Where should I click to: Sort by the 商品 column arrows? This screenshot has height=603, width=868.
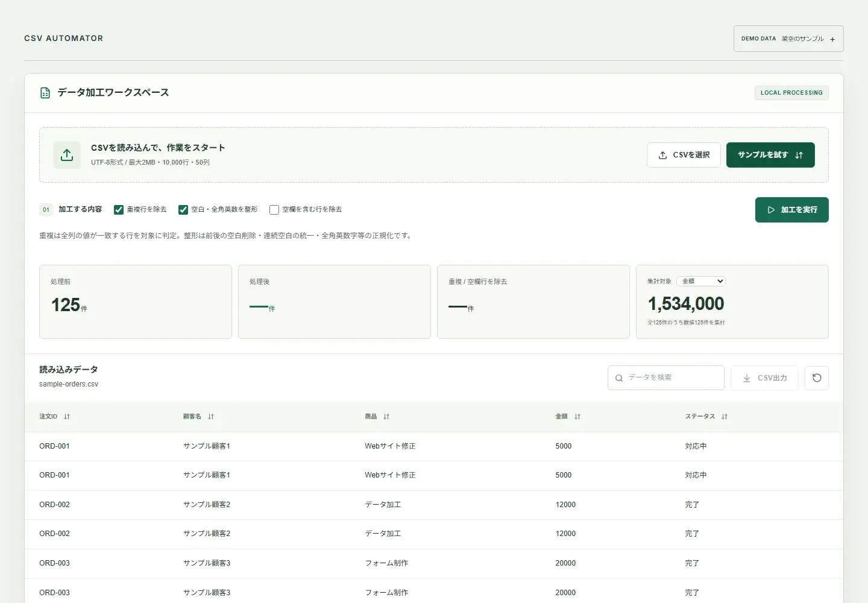point(386,417)
